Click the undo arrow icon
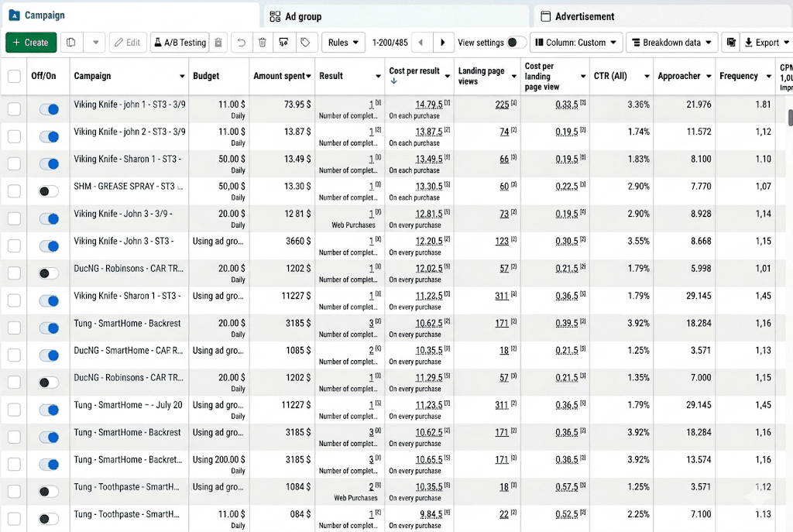 pos(242,43)
